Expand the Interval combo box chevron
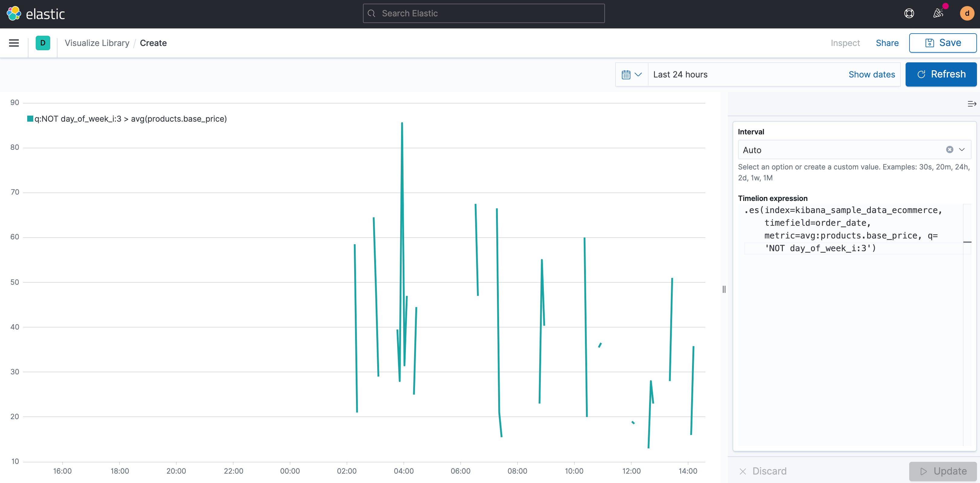The image size is (980, 483). click(x=962, y=149)
